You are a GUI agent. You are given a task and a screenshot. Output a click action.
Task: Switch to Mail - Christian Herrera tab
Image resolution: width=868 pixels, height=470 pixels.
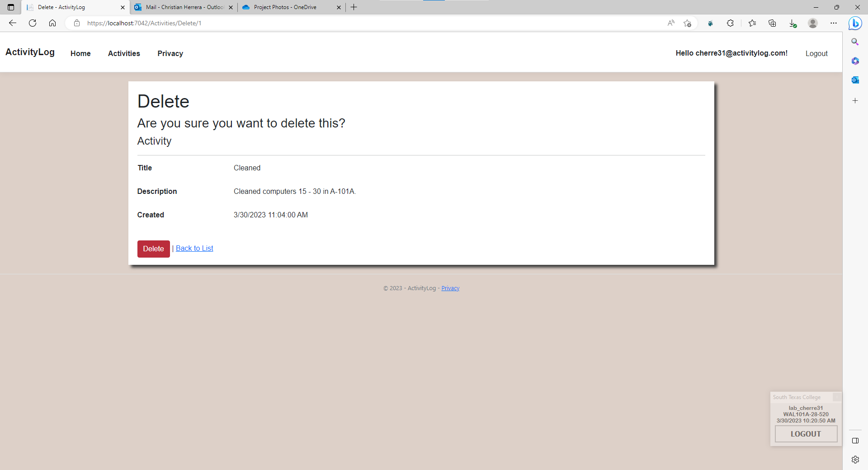(184, 7)
